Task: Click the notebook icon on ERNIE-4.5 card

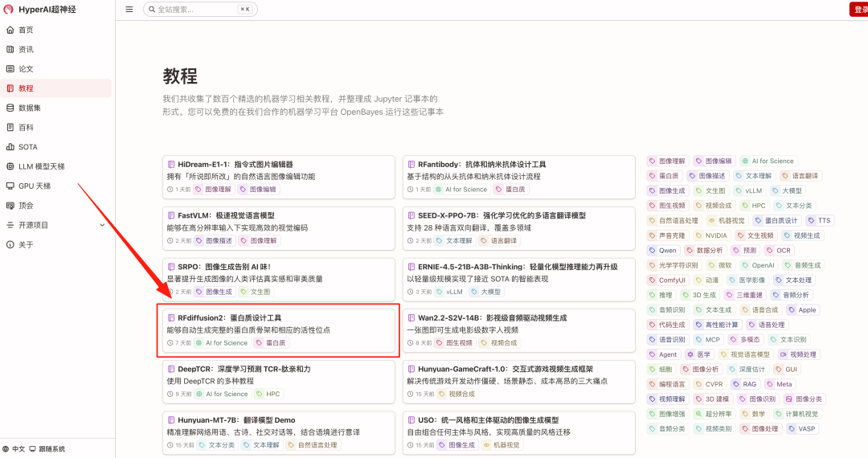Action: tap(411, 267)
